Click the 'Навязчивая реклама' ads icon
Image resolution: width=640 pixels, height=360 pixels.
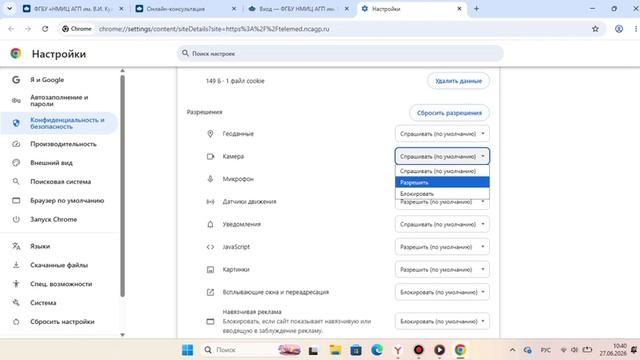pyautogui.click(x=210, y=322)
